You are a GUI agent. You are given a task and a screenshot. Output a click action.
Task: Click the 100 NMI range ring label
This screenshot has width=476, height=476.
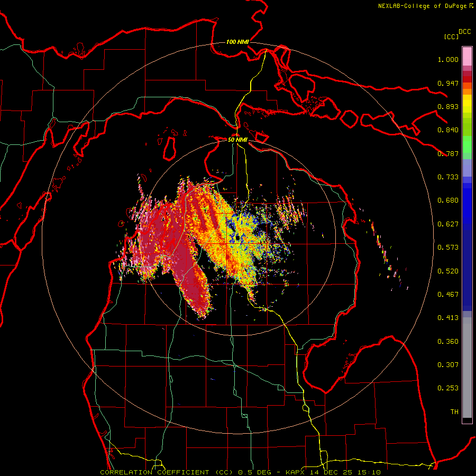pos(237,42)
